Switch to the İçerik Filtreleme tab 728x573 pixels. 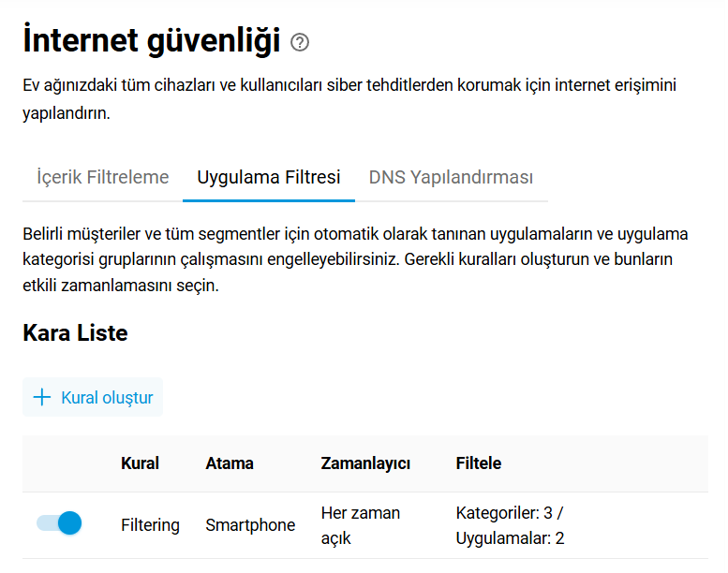click(x=102, y=177)
